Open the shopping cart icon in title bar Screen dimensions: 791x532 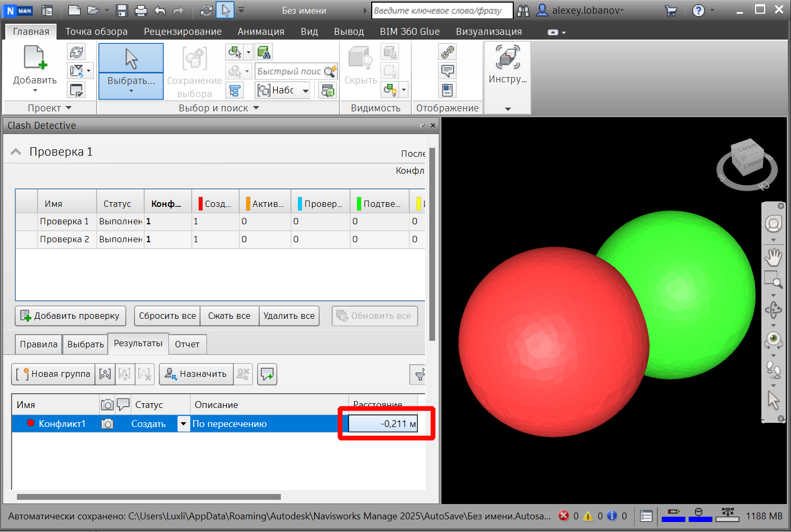click(671, 10)
